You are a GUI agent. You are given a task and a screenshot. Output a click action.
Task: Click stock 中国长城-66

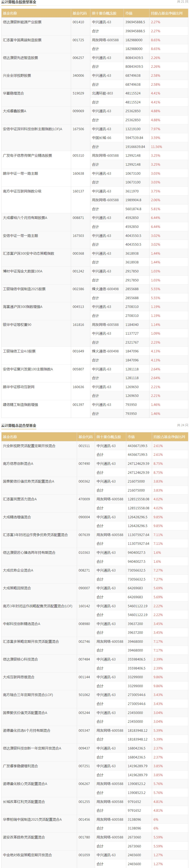click(101, 138)
